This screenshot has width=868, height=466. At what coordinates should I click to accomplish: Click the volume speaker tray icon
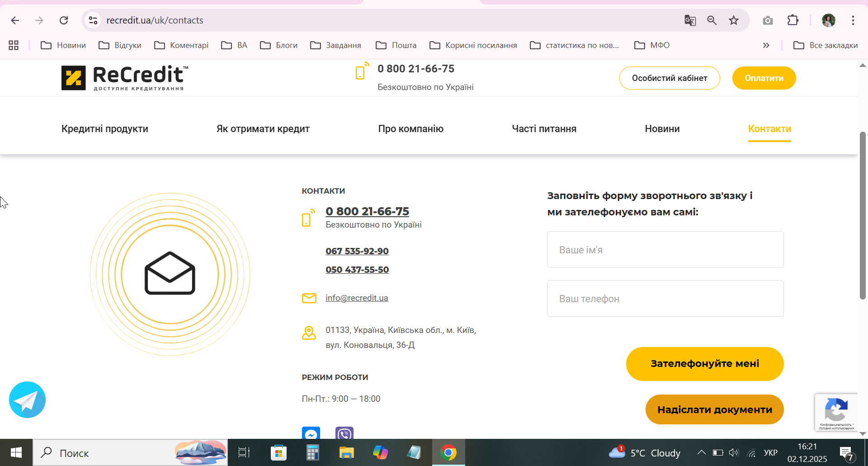coord(733,453)
